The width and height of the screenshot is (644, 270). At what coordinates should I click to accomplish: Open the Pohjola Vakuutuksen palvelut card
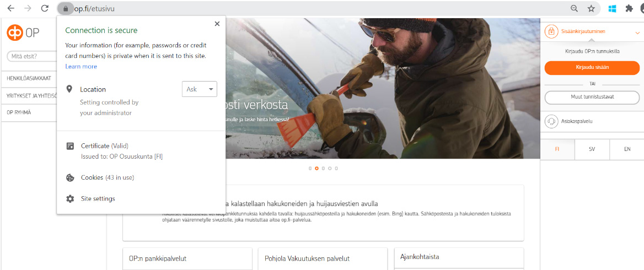(x=323, y=259)
